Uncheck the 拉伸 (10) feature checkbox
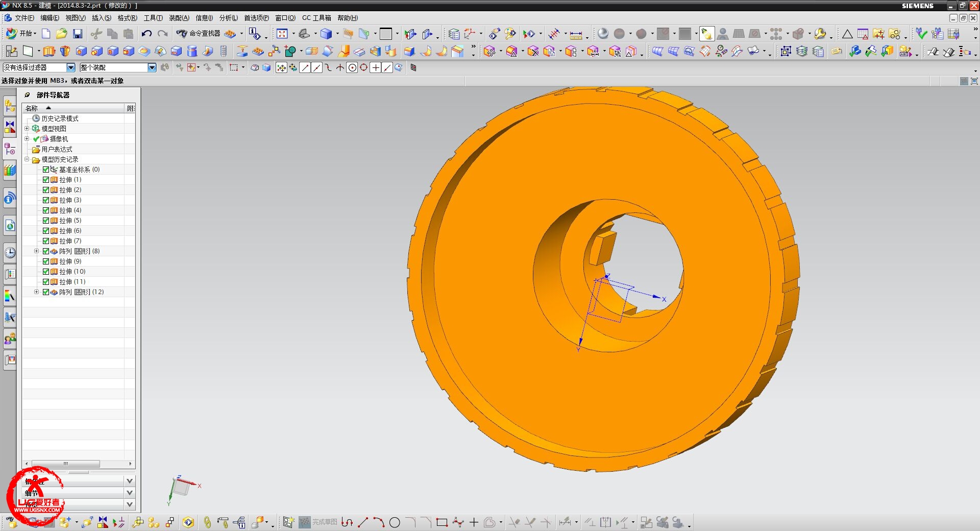The image size is (980, 531). (46, 272)
